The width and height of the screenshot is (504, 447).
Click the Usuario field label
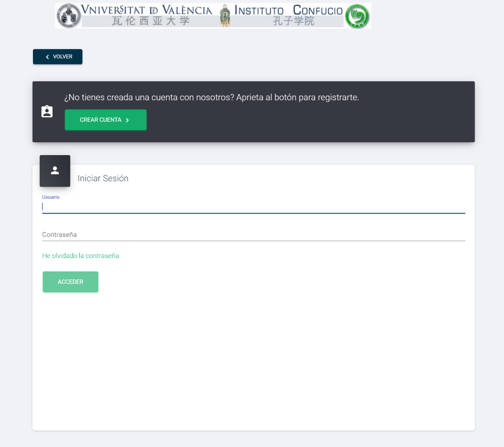tap(51, 197)
